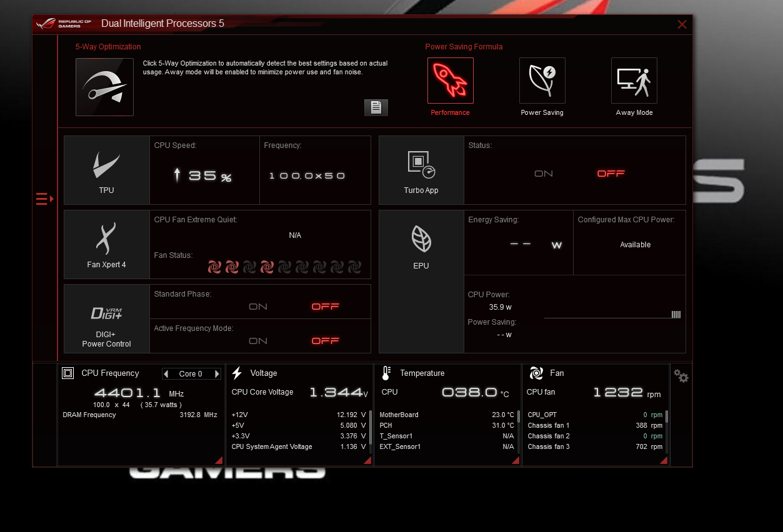The image size is (783, 532).
Task: Open the Fan Xpert 4 module
Action: tap(107, 244)
